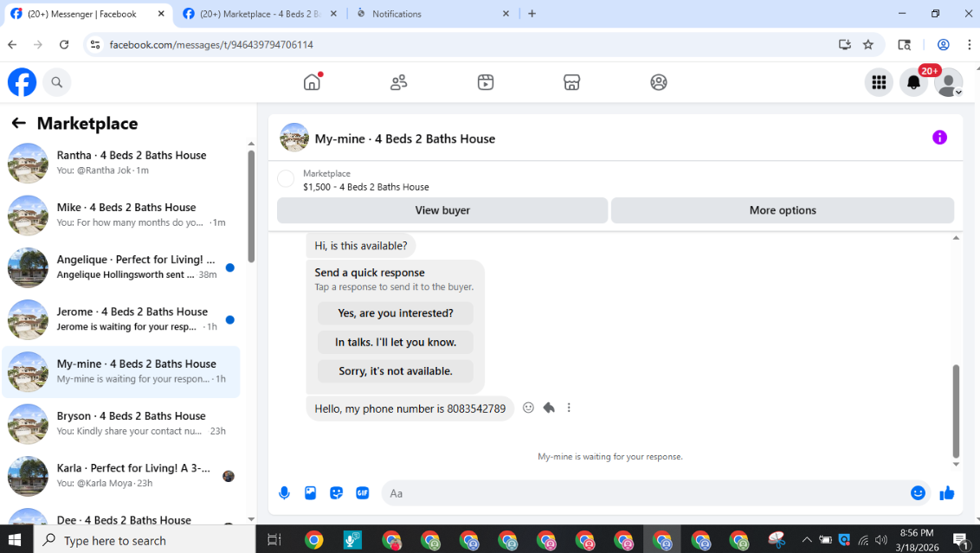Open Marketplace storefront icon

[572, 82]
